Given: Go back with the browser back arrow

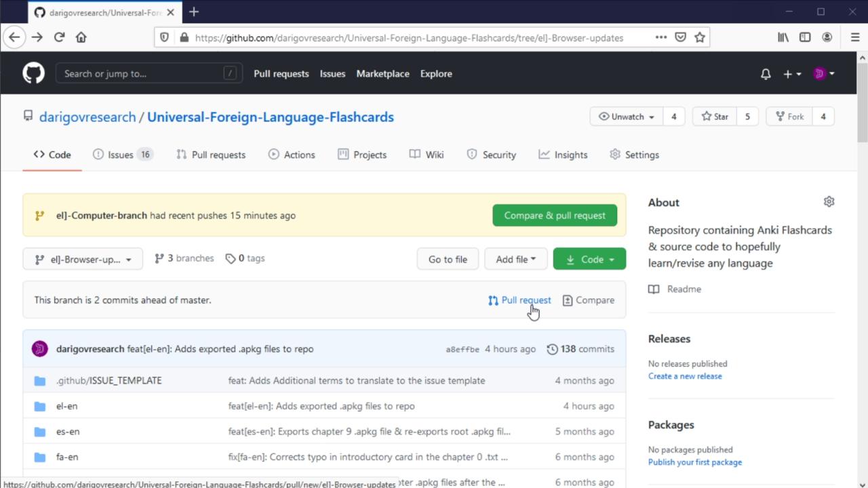Looking at the screenshot, I should 14,37.
